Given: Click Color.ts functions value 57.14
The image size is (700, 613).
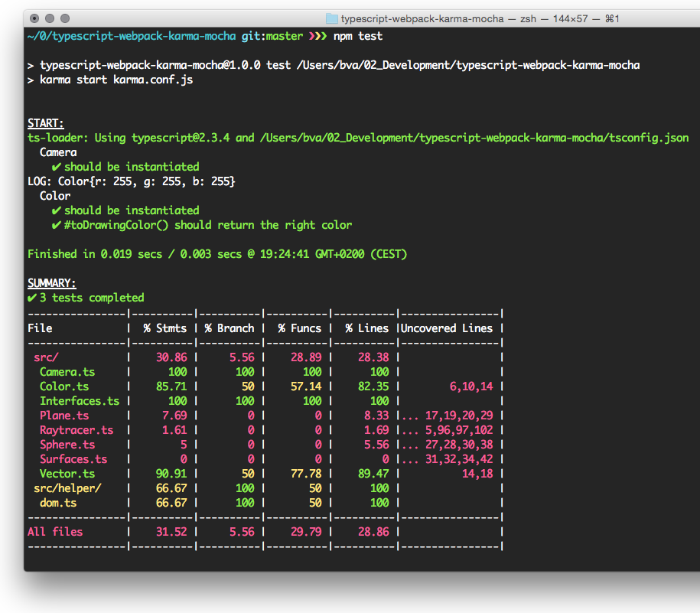Looking at the screenshot, I should click(306, 386).
